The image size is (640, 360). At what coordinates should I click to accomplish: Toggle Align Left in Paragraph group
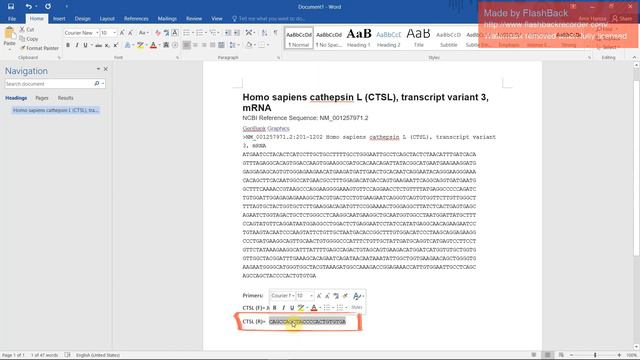coord(186,45)
